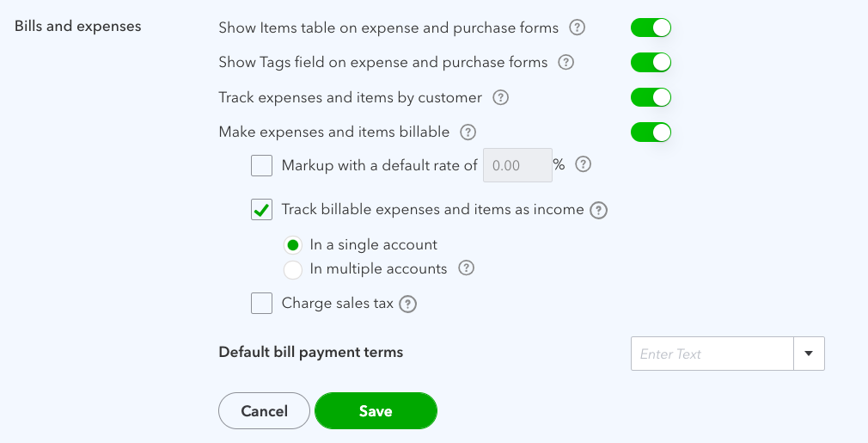Disable Show Tags field toggle

(651, 62)
